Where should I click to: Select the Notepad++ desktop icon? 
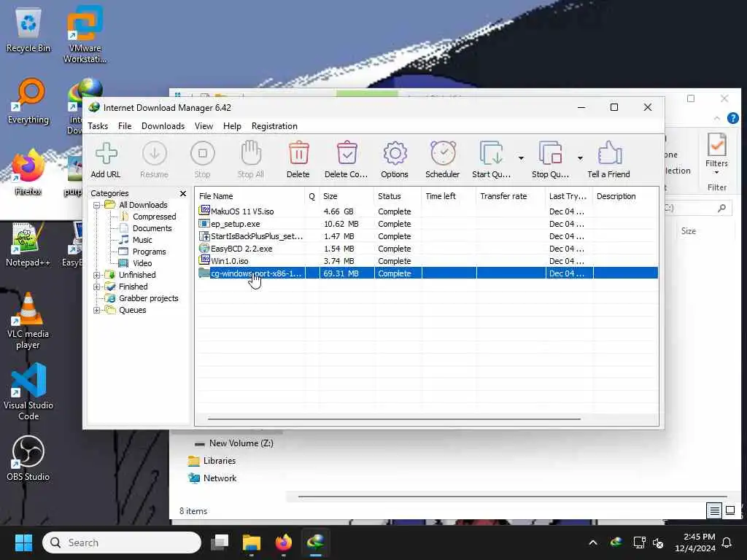(x=28, y=245)
